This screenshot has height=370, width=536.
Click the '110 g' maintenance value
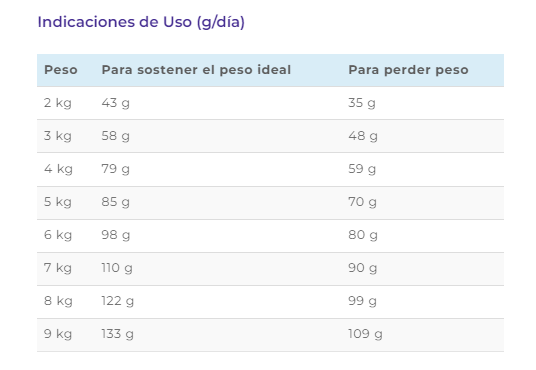117,268
